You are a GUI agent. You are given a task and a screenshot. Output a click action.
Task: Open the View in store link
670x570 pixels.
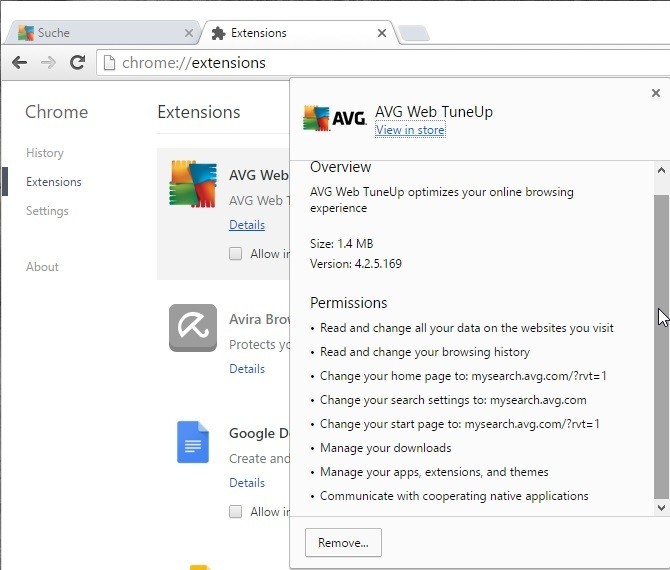coord(410,130)
